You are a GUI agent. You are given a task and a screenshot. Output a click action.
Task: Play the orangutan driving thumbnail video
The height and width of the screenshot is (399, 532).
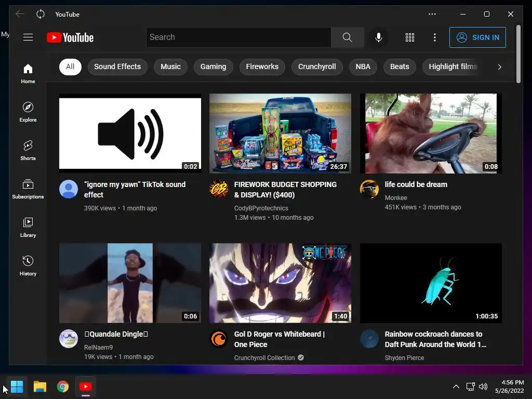tap(431, 134)
